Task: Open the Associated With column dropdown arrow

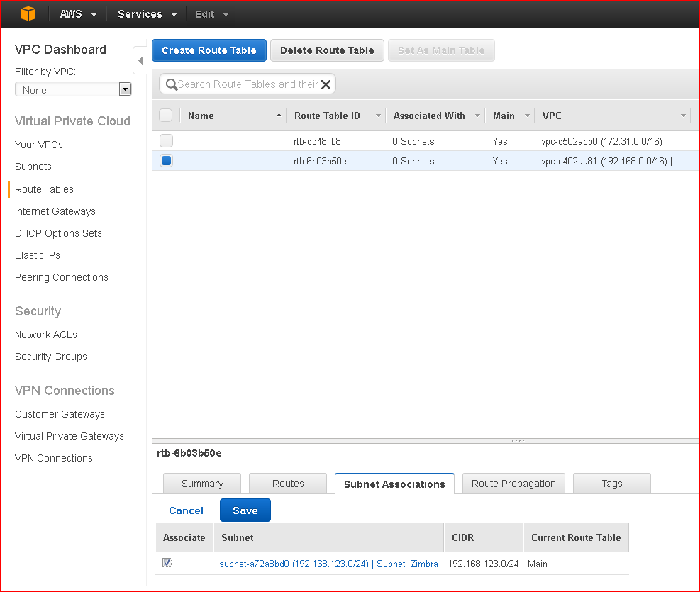Action: [477, 116]
